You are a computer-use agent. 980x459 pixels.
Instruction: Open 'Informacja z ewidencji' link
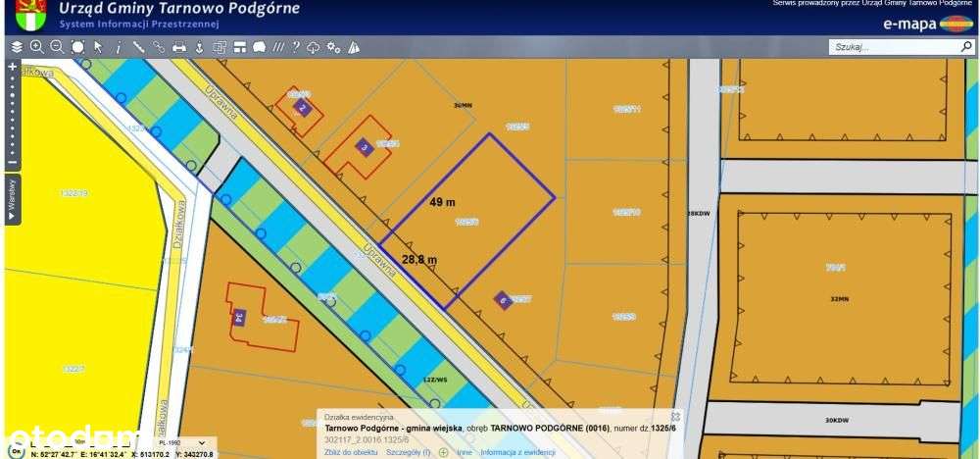pos(517,452)
